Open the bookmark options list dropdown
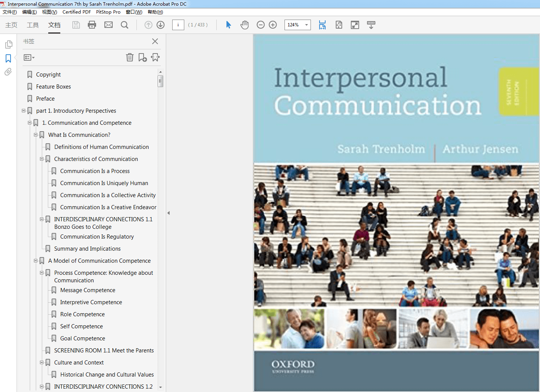 (x=29, y=57)
